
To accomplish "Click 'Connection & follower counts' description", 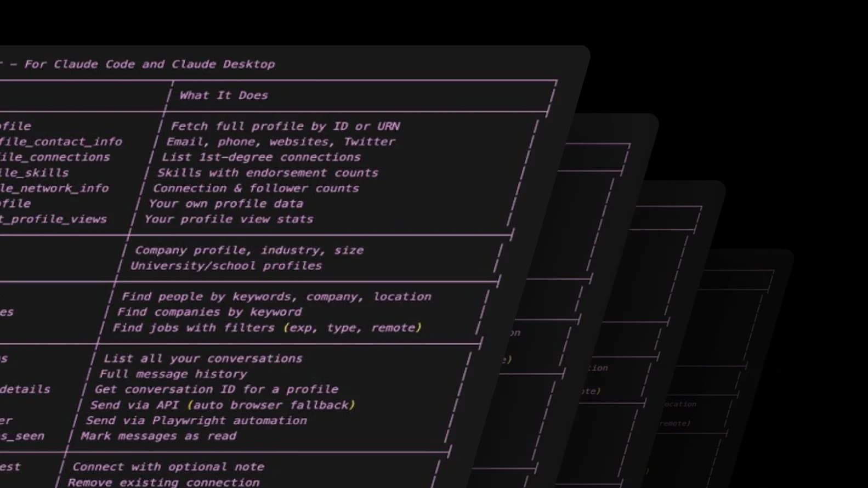I will [256, 188].
